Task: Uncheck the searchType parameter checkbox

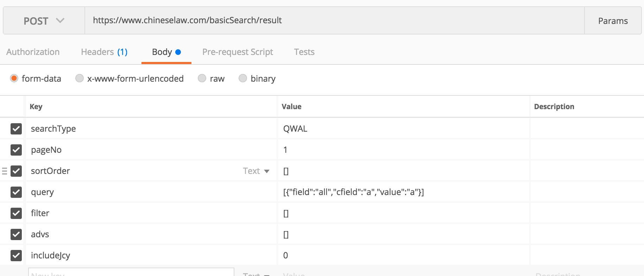Action: tap(16, 129)
